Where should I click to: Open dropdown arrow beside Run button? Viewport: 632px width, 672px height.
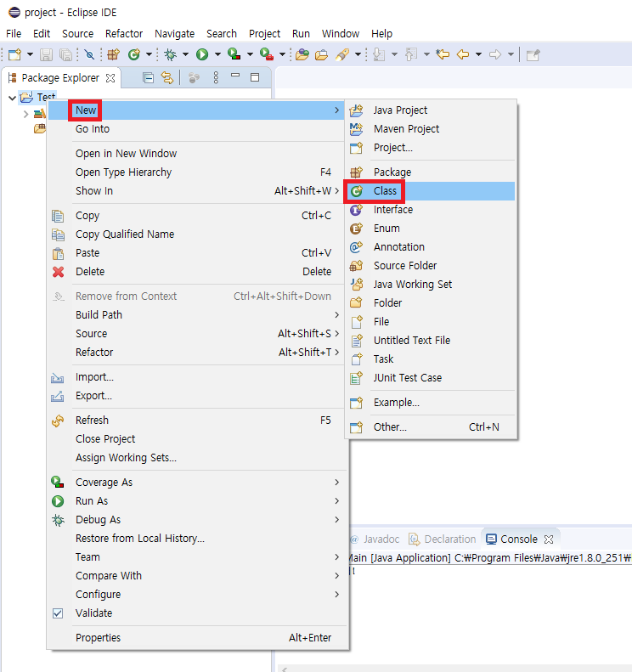click(217, 54)
